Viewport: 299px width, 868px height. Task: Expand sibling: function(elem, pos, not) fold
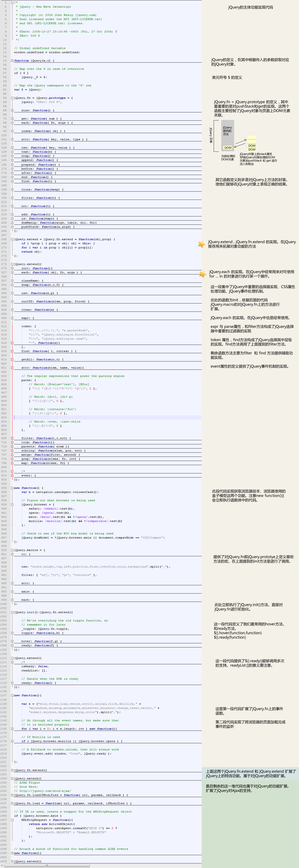point(12,451)
